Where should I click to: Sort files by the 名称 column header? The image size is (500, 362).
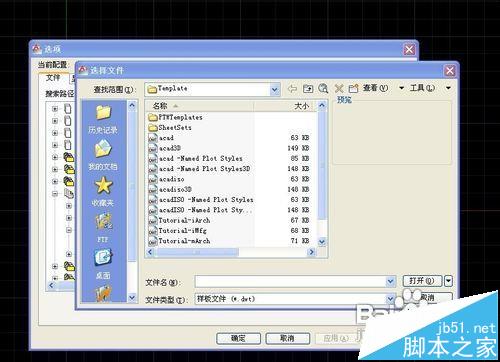(x=200, y=106)
